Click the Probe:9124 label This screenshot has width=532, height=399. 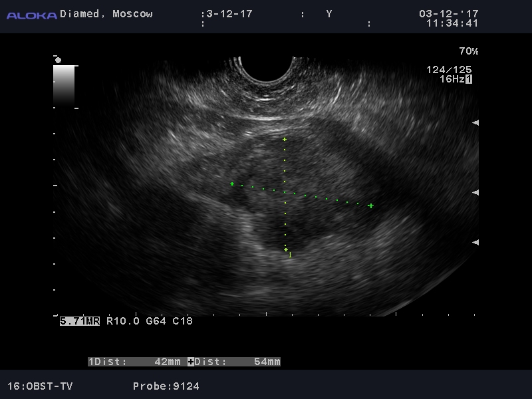[166, 386]
